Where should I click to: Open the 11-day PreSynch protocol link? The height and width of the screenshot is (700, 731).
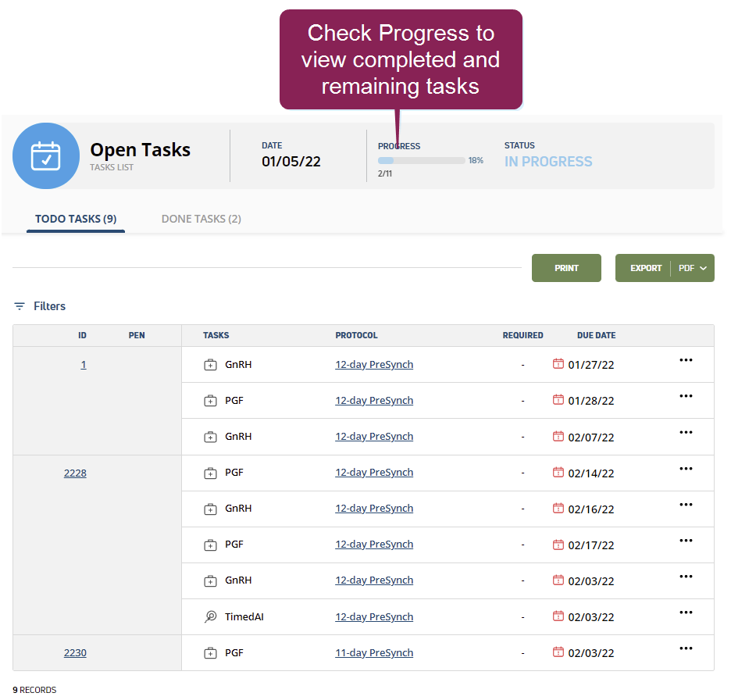click(x=374, y=653)
